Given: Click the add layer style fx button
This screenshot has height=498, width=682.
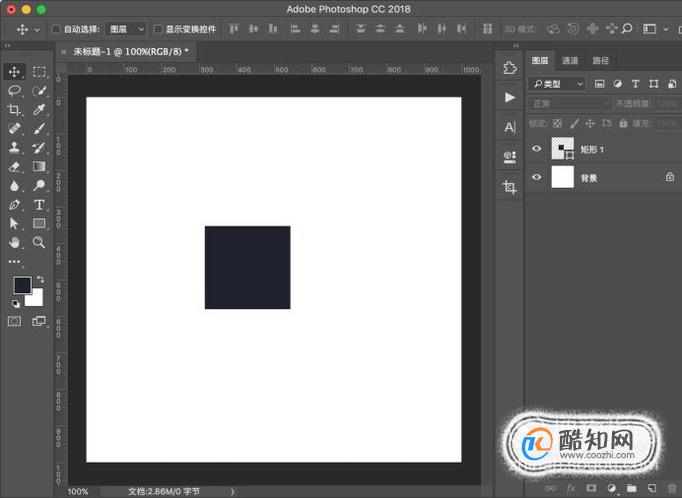Looking at the screenshot, I should click(x=571, y=488).
